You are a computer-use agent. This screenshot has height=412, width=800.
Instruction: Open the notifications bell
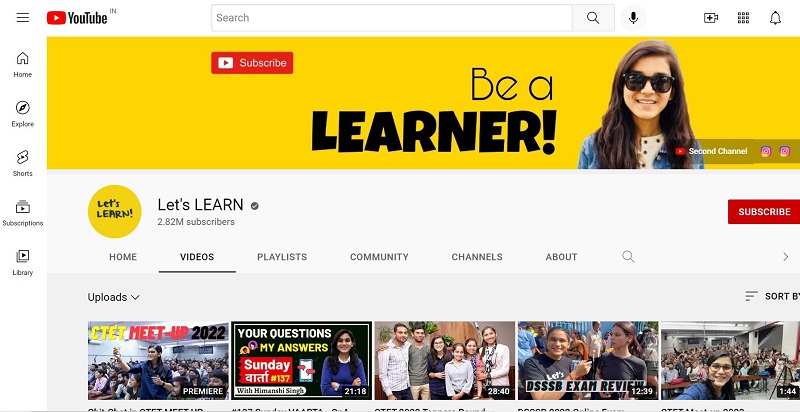(x=775, y=18)
